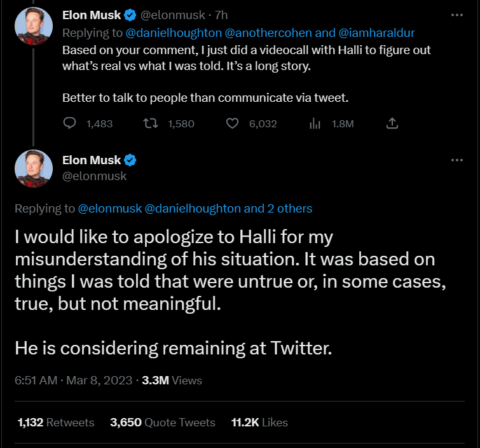Open more options on main tweet

[x=456, y=160]
